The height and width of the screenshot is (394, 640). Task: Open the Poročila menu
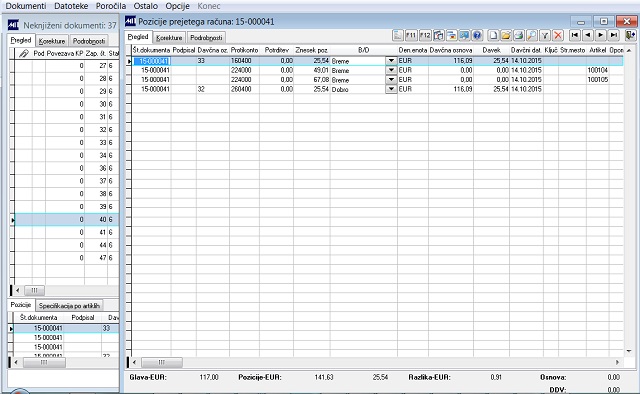pyautogui.click(x=111, y=6)
